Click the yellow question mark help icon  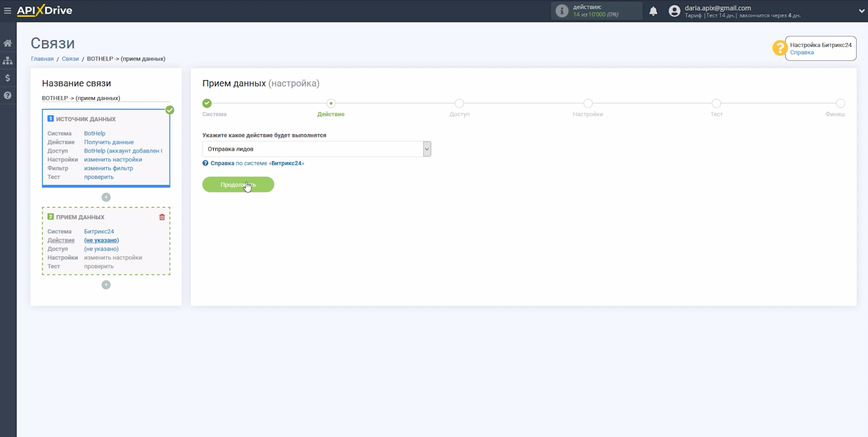pos(780,48)
